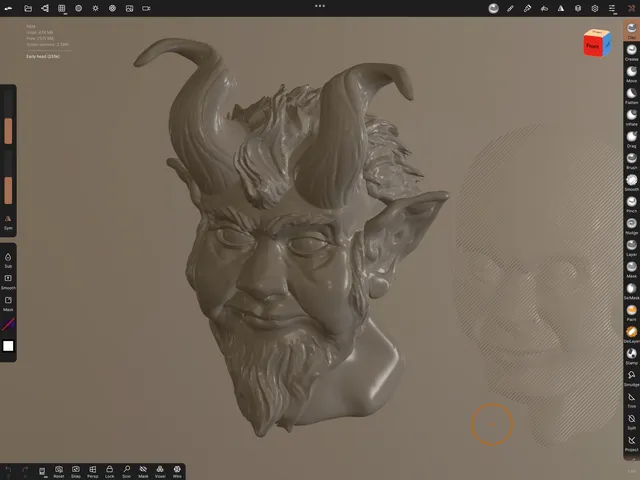Toggle camera Lock in bottom toolbar
Screen dimensions: 640x480
click(109, 471)
